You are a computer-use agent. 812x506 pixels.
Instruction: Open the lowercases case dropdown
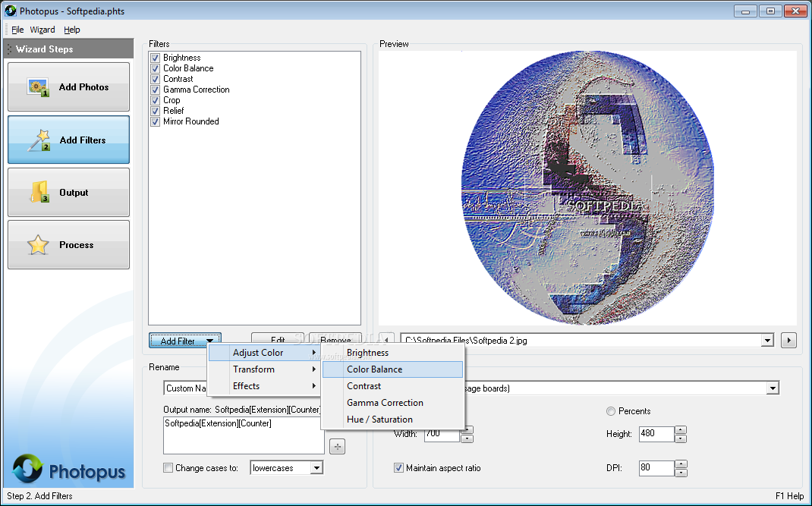317,467
